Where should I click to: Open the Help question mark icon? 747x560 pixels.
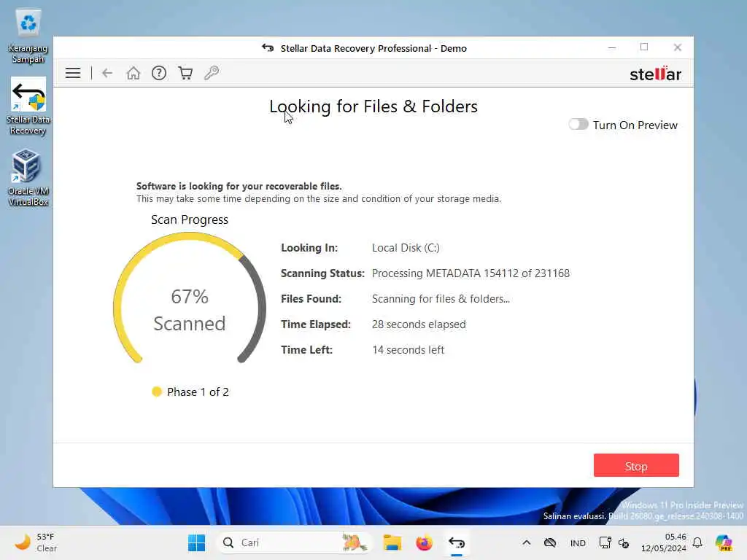pos(159,73)
